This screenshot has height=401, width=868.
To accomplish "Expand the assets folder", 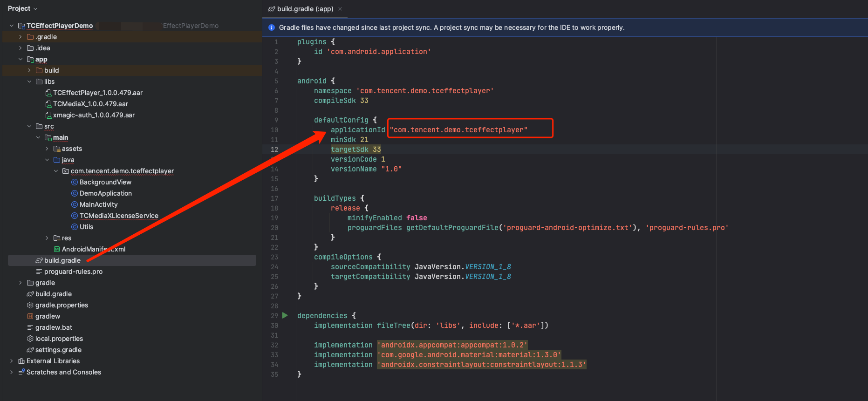I will [47, 149].
